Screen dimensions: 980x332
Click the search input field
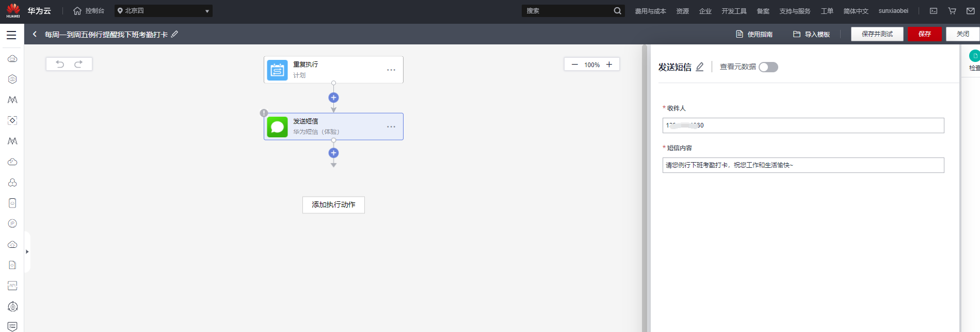pyautogui.click(x=568, y=11)
